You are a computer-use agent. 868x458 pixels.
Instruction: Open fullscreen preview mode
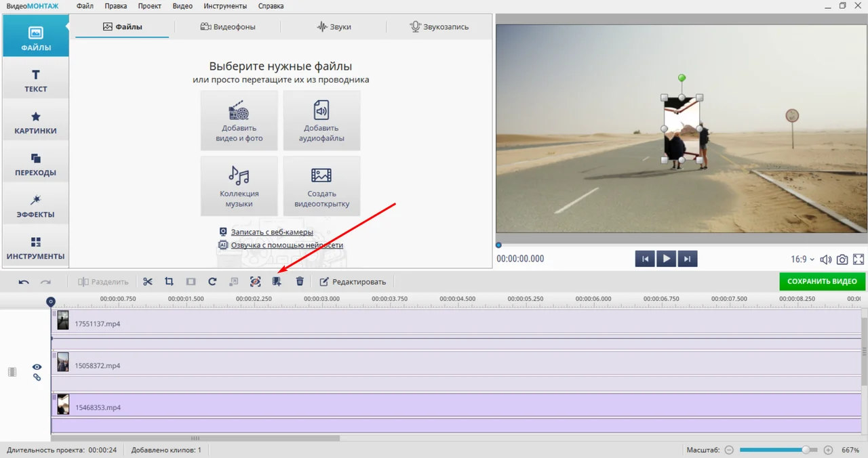(x=859, y=259)
